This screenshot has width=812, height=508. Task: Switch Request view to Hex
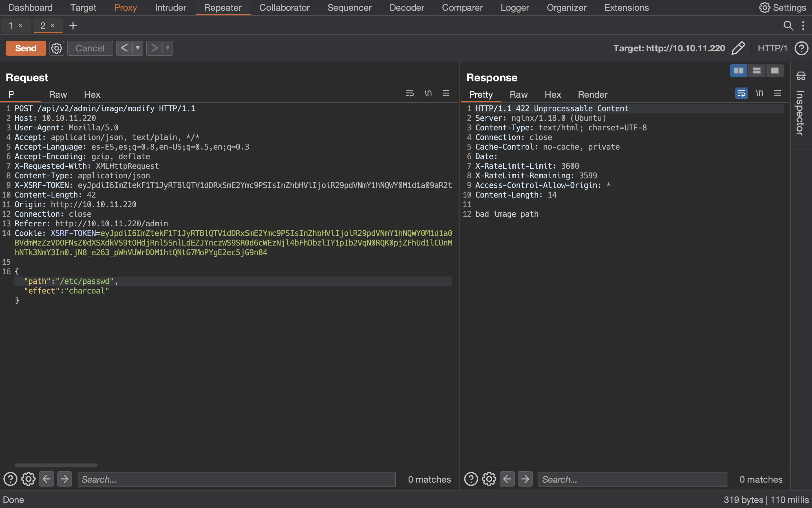click(x=92, y=95)
